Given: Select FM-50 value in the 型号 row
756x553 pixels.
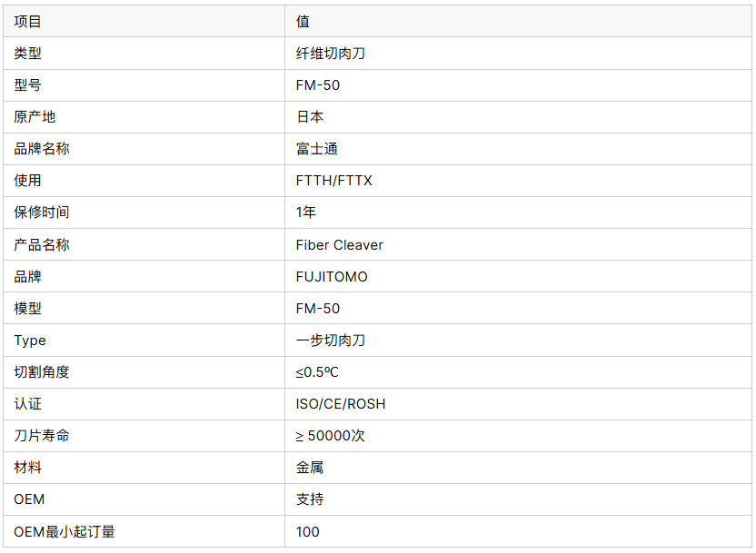Looking at the screenshot, I should pos(318,85).
